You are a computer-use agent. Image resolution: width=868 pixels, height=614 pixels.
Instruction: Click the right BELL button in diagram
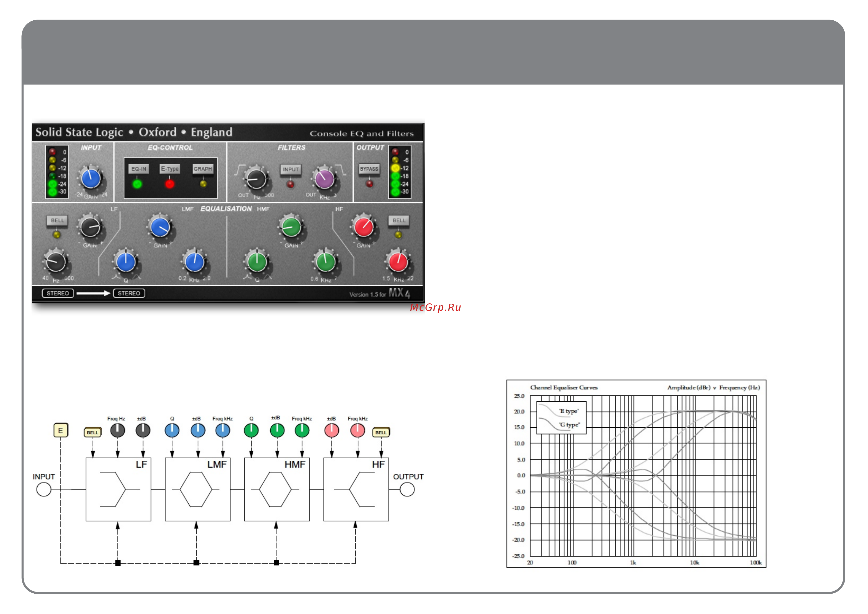pyautogui.click(x=381, y=433)
